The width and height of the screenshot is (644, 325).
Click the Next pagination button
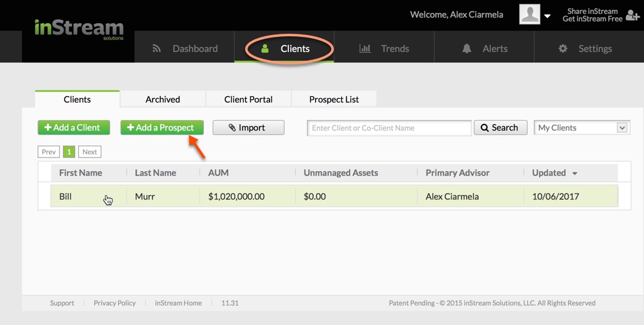pyautogui.click(x=89, y=152)
